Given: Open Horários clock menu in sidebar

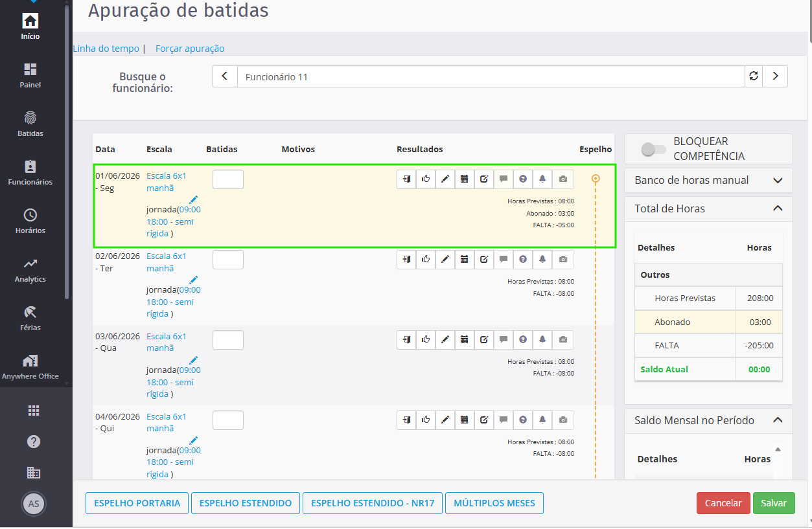Looking at the screenshot, I should click(x=30, y=221).
